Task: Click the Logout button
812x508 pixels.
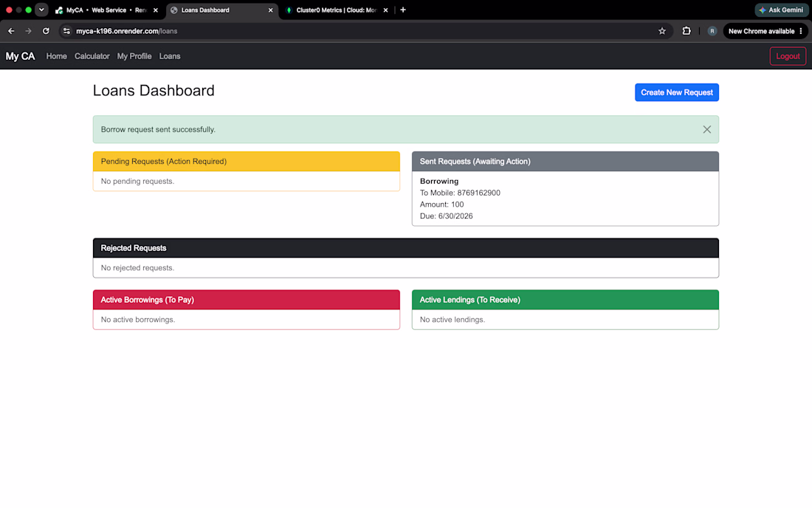Action: (788, 56)
